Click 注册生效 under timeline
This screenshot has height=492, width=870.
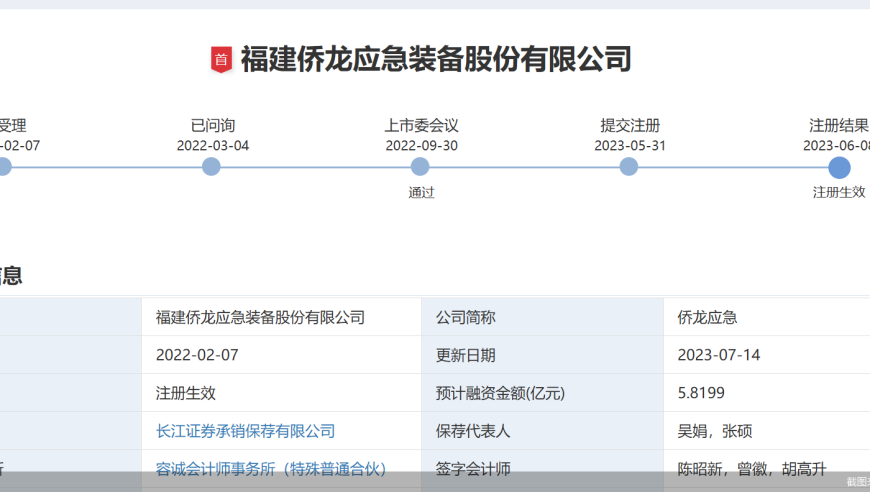(839, 192)
